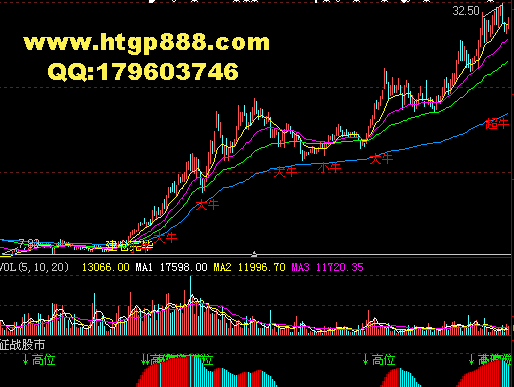This screenshot has height=387, width=514.
Task: Select the MA1 17598.00 readout
Action: (171, 267)
